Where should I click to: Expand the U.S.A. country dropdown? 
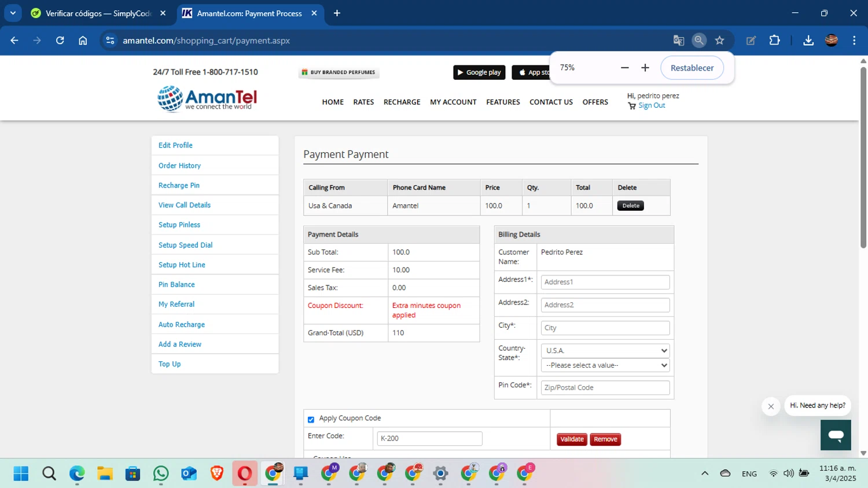pyautogui.click(x=605, y=350)
